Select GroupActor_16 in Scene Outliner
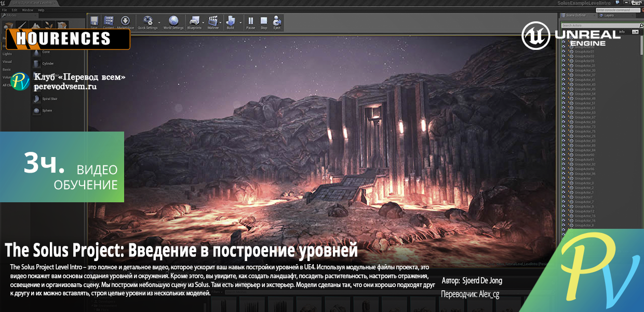Image resolution: width=644 pixels, height=312 pixels. pos(585,220)
